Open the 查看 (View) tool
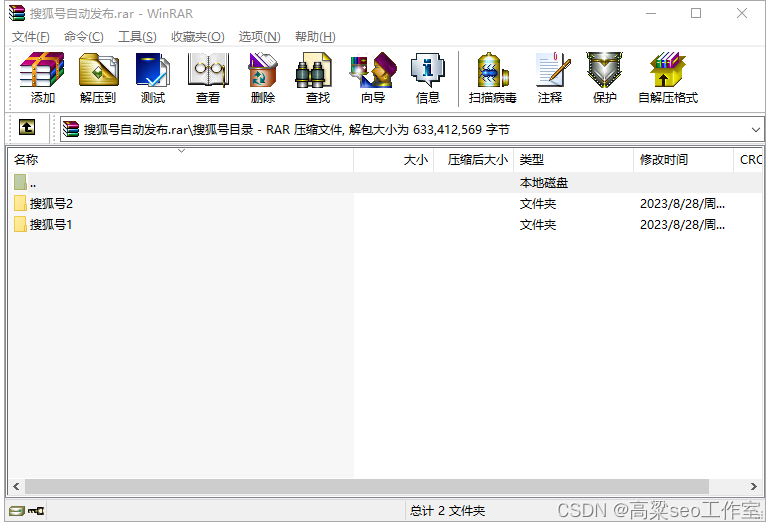This screenshot has width=775, height=530. 208,78
